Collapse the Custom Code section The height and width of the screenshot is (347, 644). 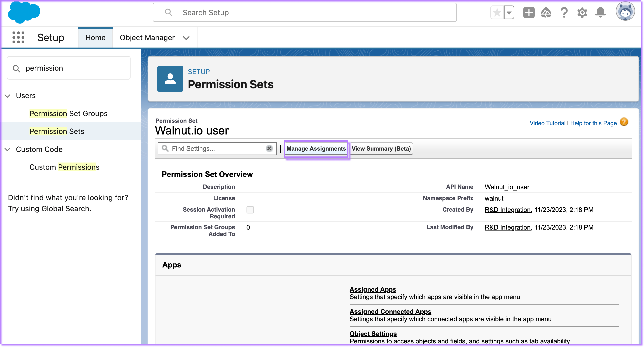pyautogui.click(x=8, y=149)
